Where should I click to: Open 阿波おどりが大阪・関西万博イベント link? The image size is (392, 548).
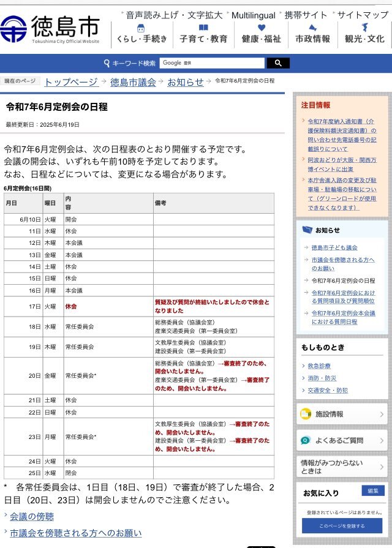(x=342, y=165)
